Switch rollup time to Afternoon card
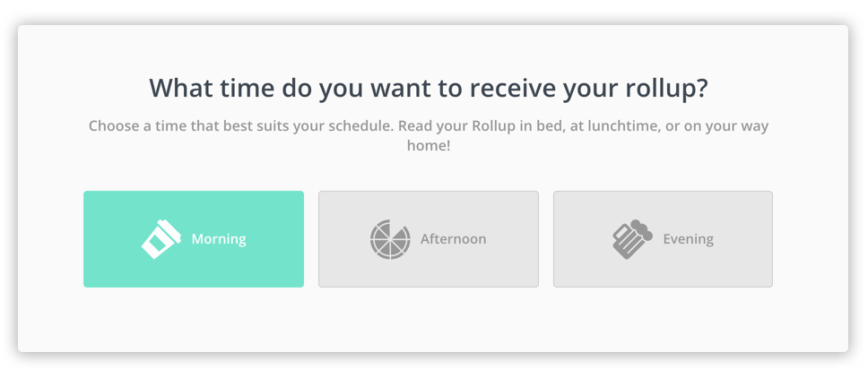 pos(429,239)
